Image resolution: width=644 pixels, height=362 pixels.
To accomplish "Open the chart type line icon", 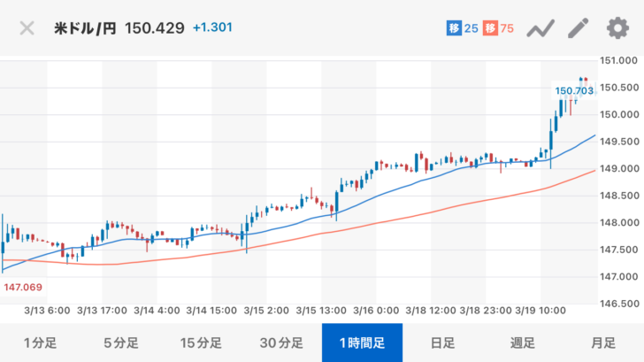I will (x=540, y=28).
